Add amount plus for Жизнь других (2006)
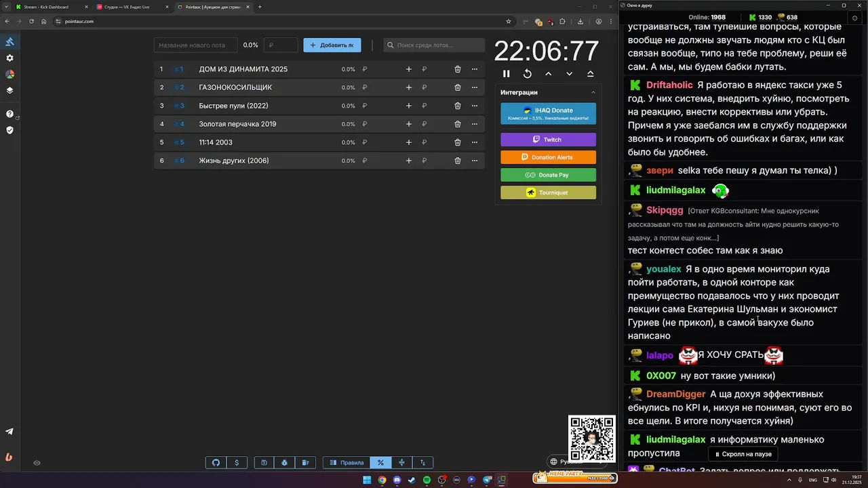Screen dimensions: 868x488 [x=408, y=161]
